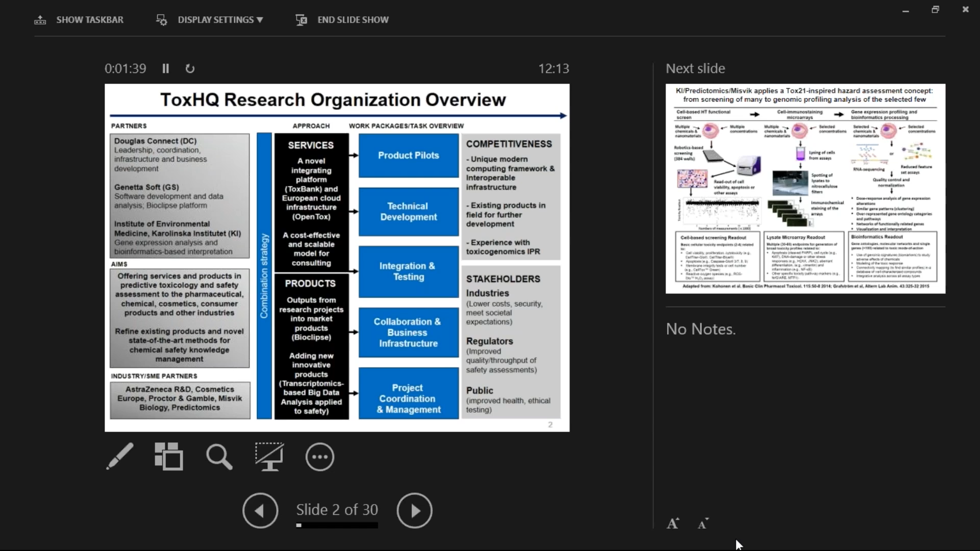The width and height of the screenshot is (980, 551).
Task: Click Show Taskbar
Action: coord(89,20)
